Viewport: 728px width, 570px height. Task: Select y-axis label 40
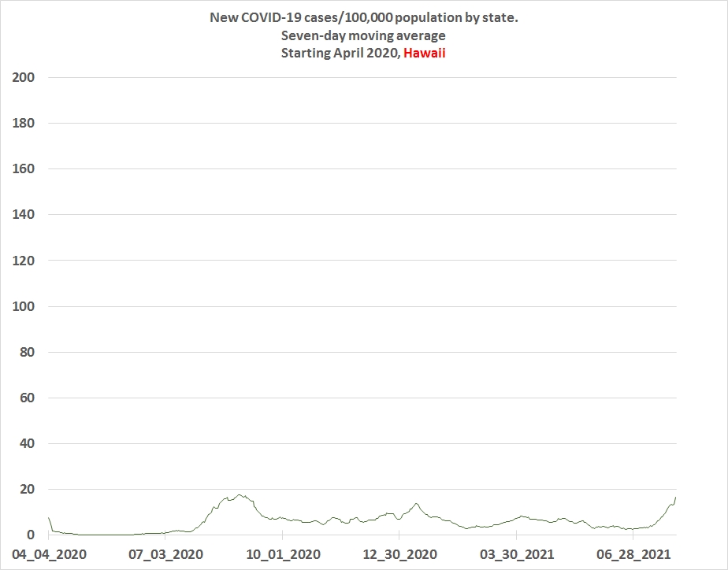coord(27,443)
